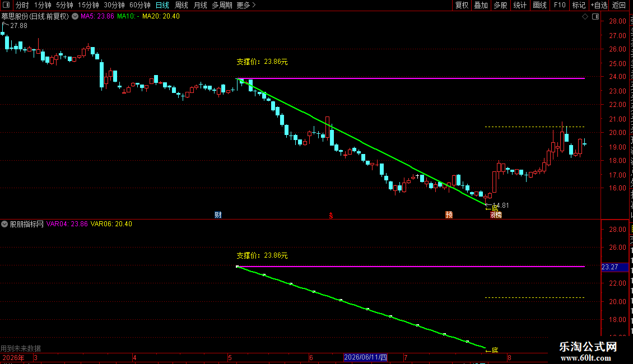Click the 2026/06/11/四 date marker
The height and width of the screenshot is (364, 633).
point(365,357)
